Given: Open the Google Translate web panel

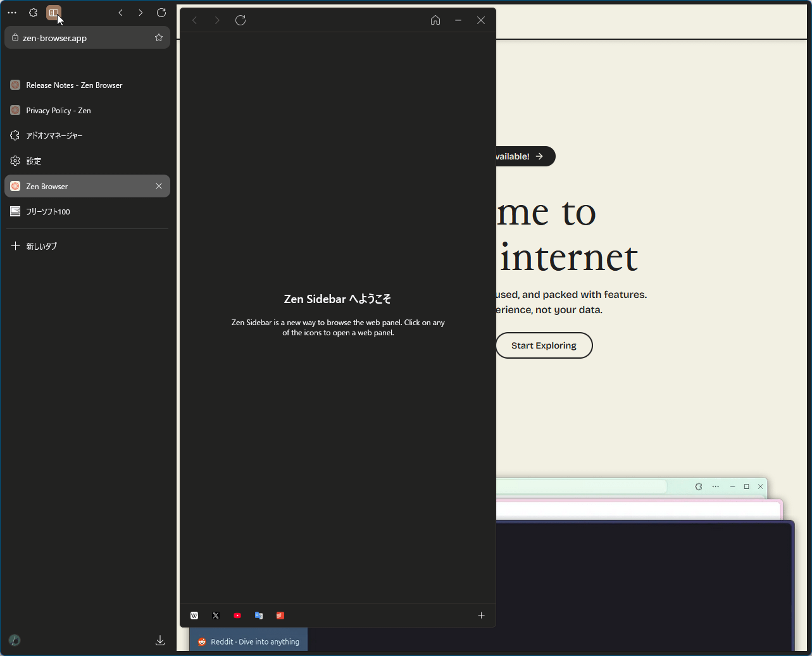Looking at the screenshot, I should pos(259,616).
